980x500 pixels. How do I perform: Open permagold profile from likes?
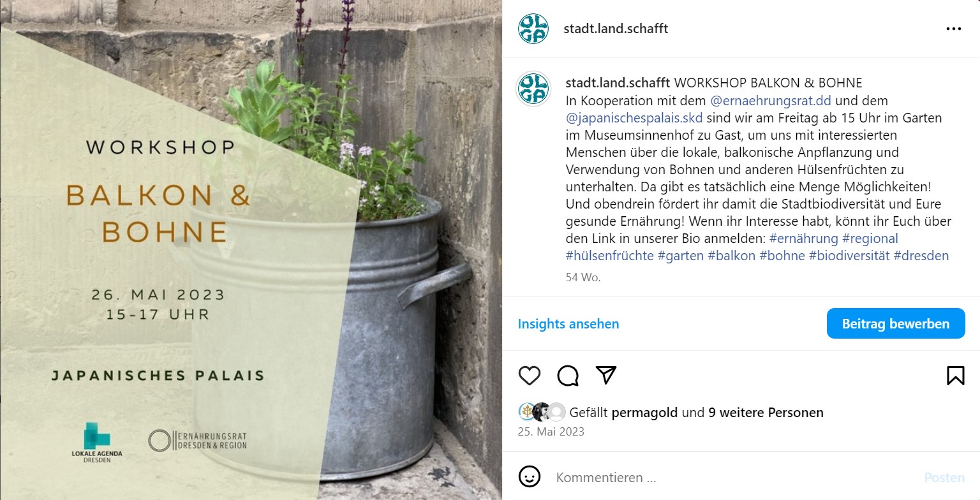click(644, 413)
